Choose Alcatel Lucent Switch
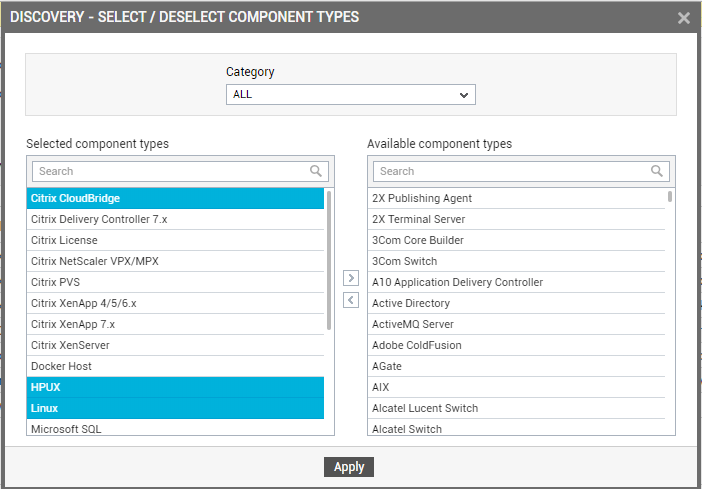This screenshot has width=702, height=489. 516,408
